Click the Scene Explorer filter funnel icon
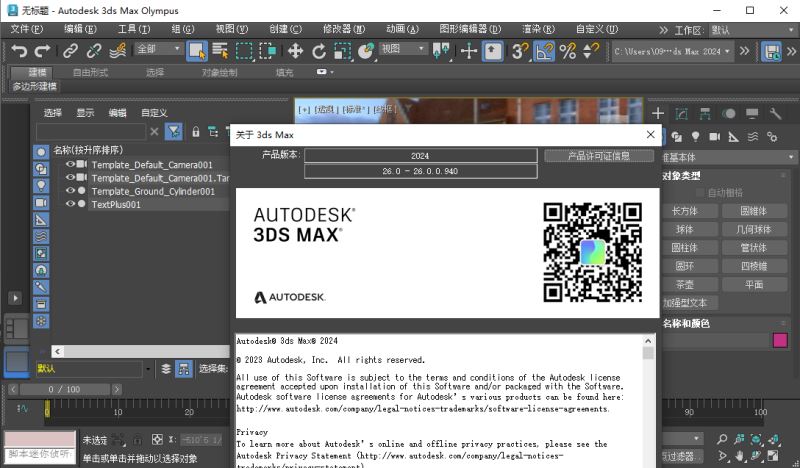800x468 pixels. point(174,132)
